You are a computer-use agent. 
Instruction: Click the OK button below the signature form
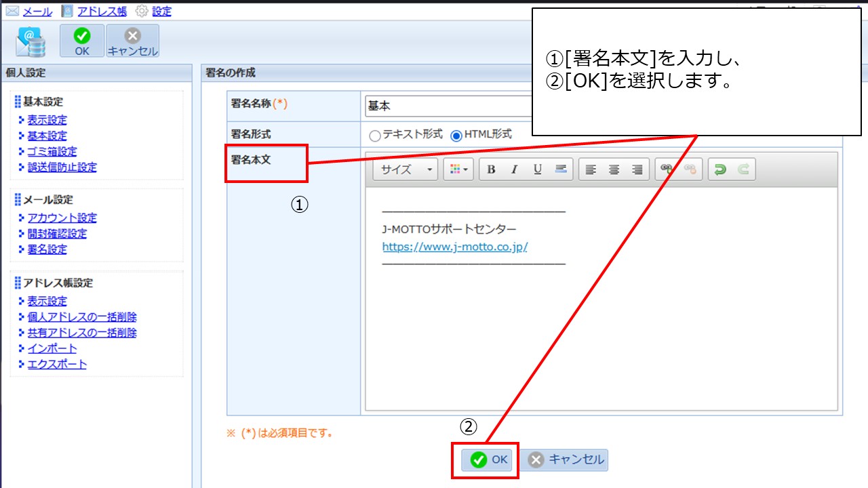[488, 460]
